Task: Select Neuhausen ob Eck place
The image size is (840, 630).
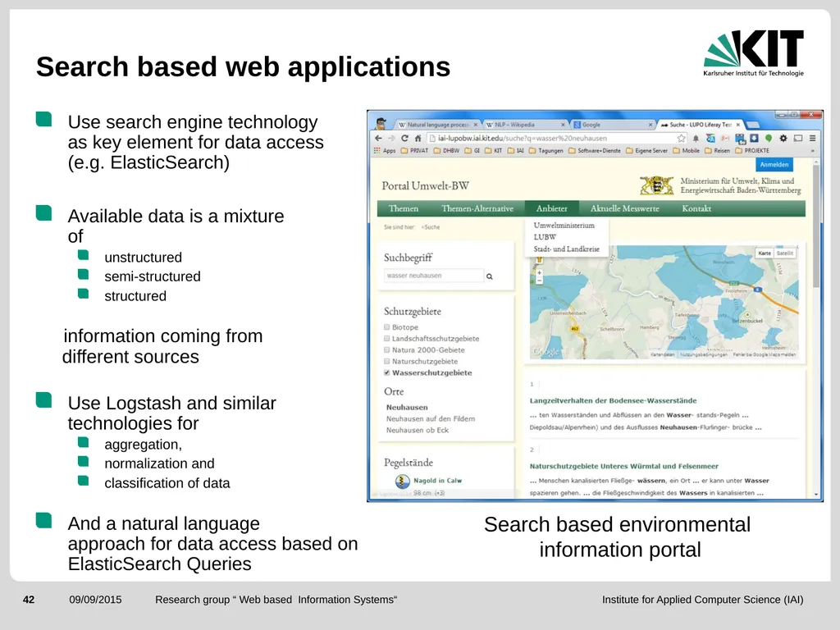Action: pos(418,430)
